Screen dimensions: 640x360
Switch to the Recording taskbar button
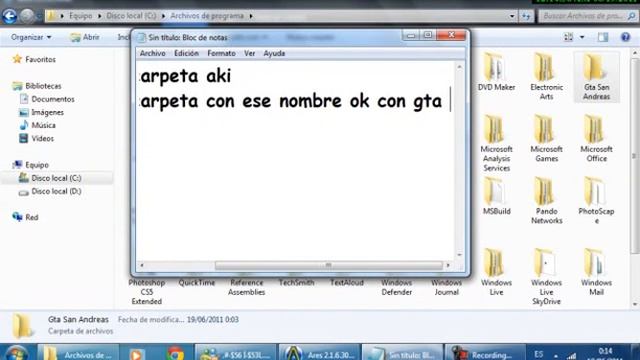point(484,353)
